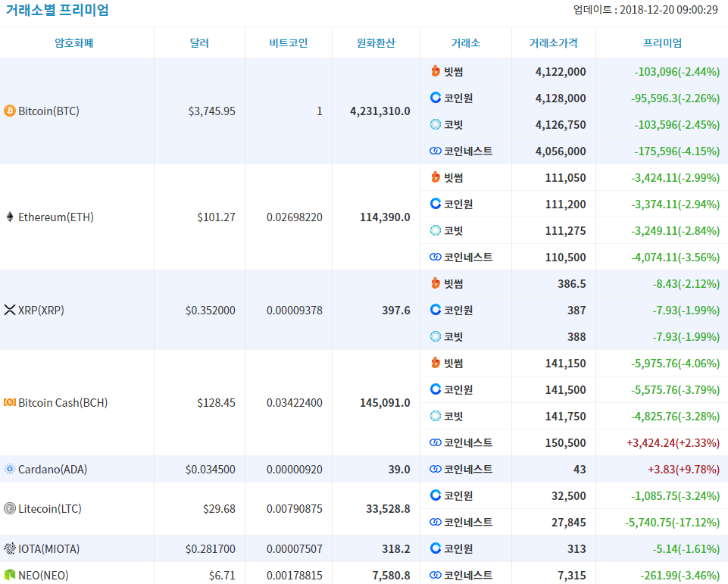The height and width of the screenshot is (584, 728).
Task: Click 코인원 icon beside price 4,128,000
Action: (x=436, y=98)
